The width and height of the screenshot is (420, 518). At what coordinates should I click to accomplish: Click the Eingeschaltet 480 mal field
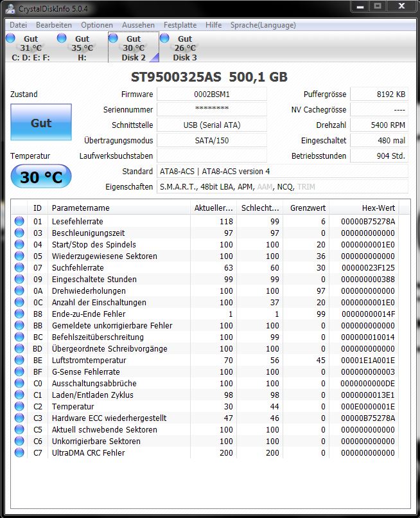tap(379, 140)
